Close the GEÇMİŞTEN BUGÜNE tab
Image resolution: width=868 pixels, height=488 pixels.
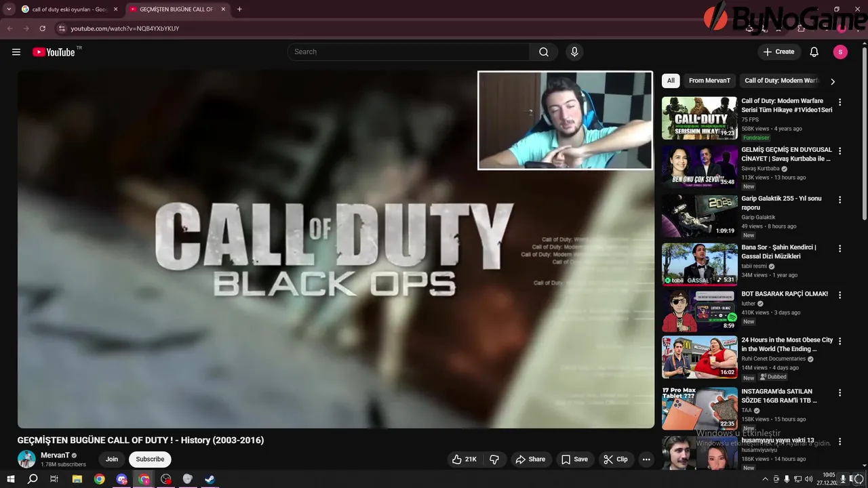(x=223, y=9)
